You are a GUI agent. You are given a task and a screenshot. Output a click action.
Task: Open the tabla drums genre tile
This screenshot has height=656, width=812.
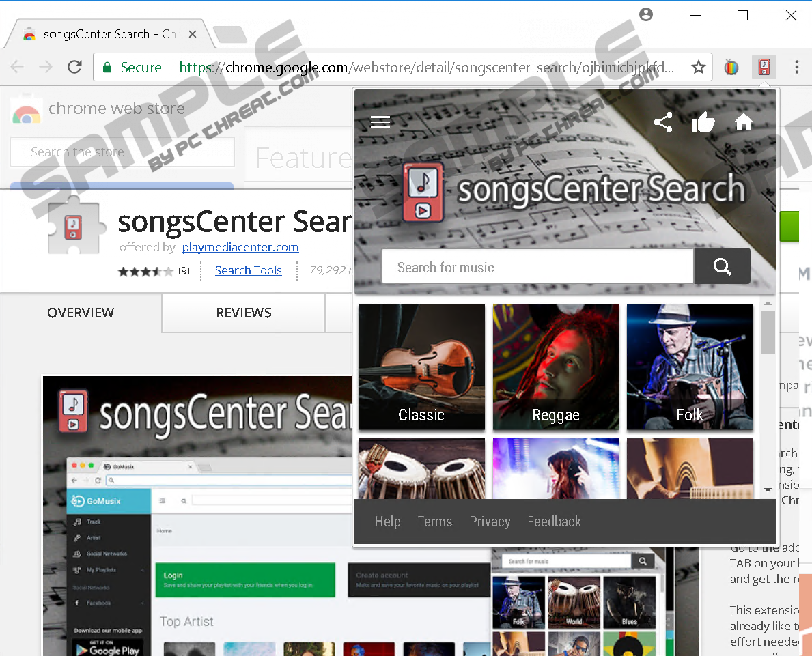tap(421, 468)
